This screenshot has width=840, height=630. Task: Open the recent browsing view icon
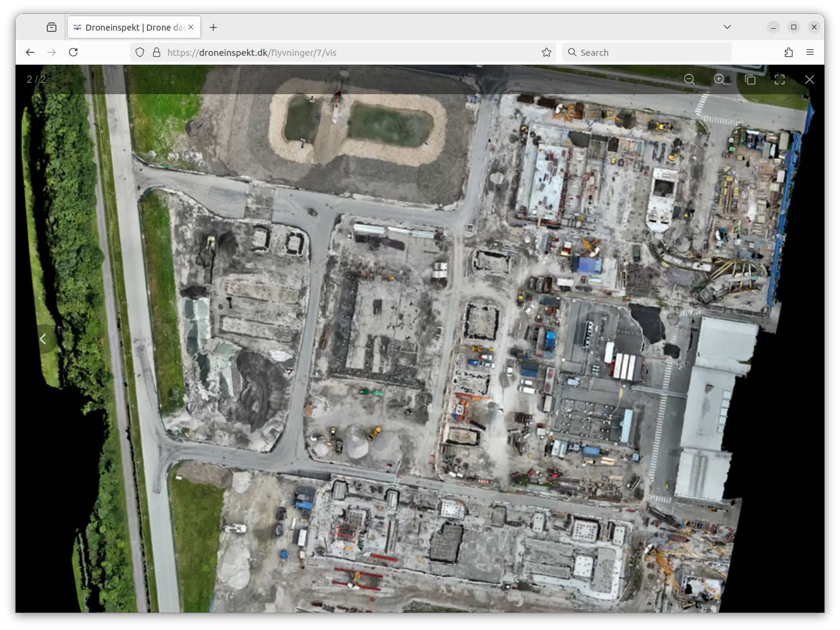(x=52, y=27)
